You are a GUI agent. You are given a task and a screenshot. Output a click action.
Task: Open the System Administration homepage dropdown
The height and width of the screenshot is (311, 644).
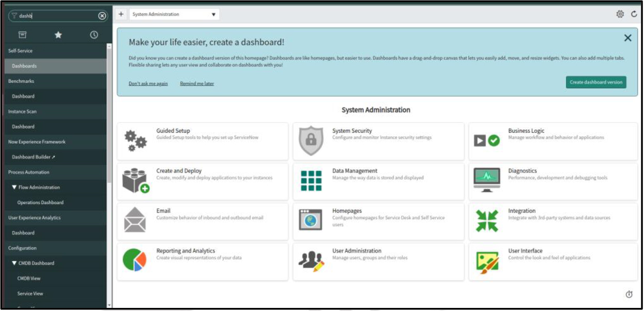[174, 14]
